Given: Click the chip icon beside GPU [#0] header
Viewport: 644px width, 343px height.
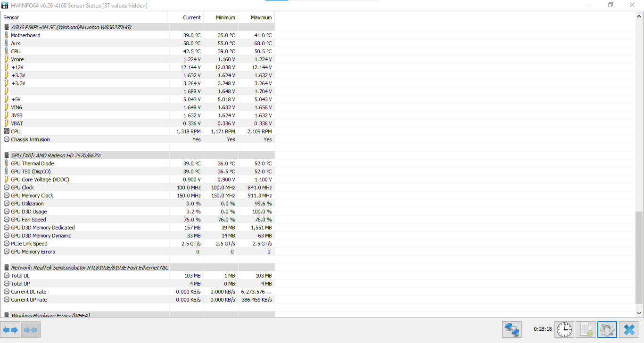Looking at the screenshot, I should tap(7, 155).
